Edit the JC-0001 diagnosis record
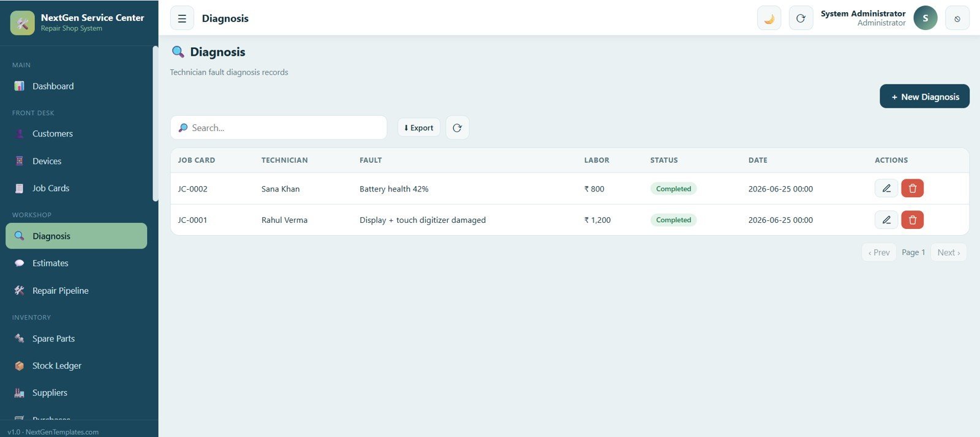The height and width of the screenshot is (437, 980). 886,220
